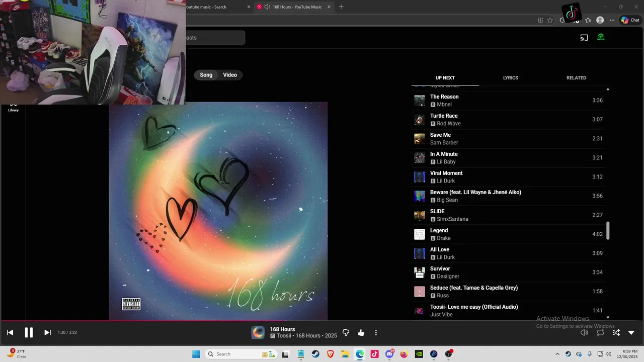This screenshot has height=362, width=644.
Task: Switch to the 168 Hours YouTube Music tab
Action: click(x=294, y=7)
